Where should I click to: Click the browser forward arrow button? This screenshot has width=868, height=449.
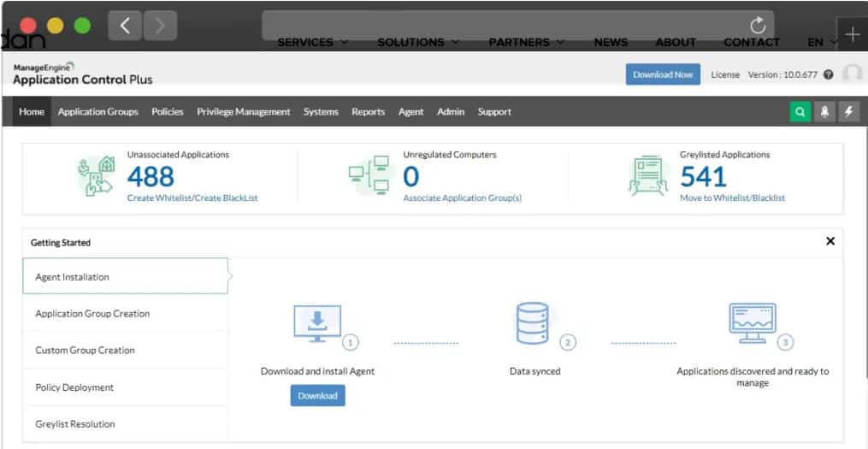click(x=160, y=26)
